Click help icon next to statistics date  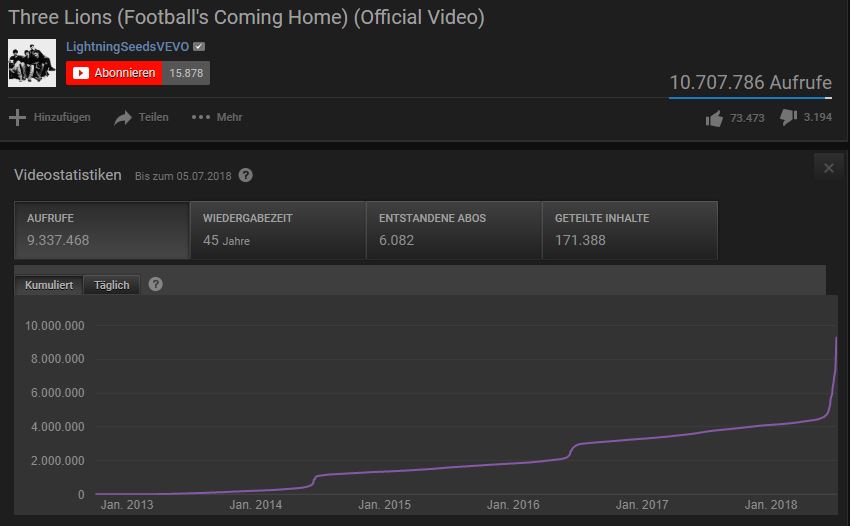(x=246, y=175)
